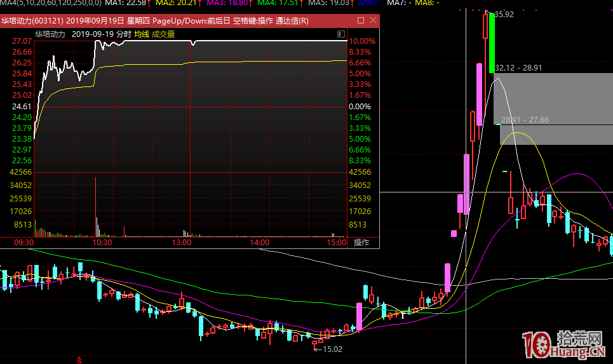The width and height of the screenshot is (613, 364).
Task: Click the 27.07 price label on left axis
Action: 22,41
